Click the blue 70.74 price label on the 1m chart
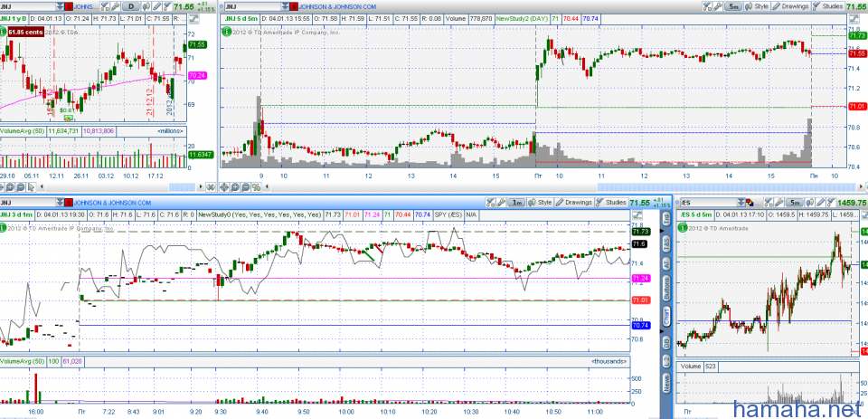 click(x=640, y=325)
